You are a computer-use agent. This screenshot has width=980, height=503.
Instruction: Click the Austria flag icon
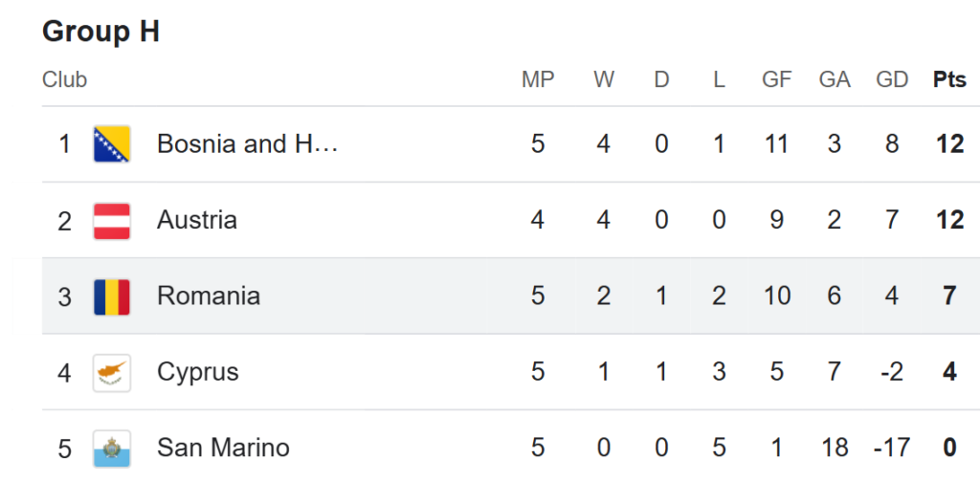coord(112,221)
